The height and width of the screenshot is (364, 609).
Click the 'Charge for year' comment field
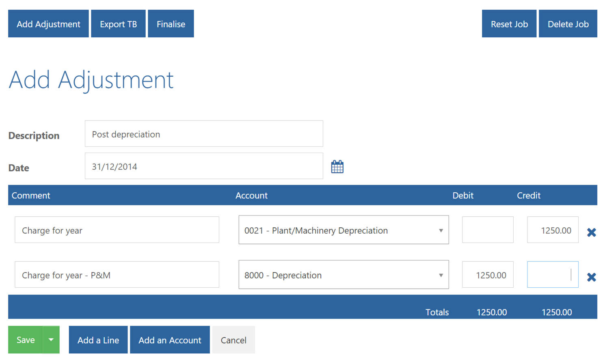pos(117,230)
